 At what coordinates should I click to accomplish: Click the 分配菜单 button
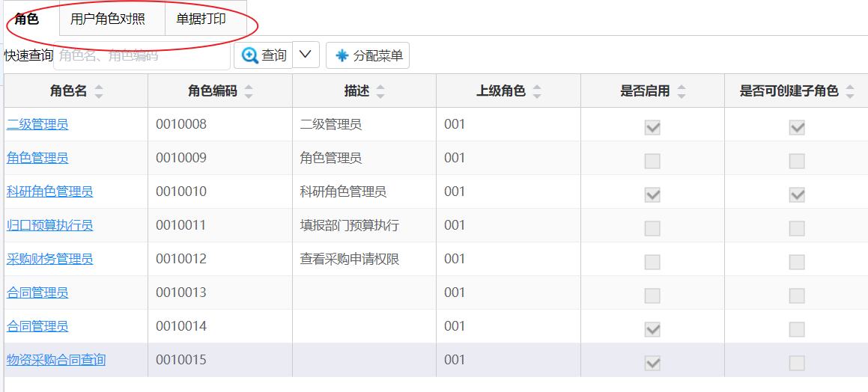pos(368,55)
